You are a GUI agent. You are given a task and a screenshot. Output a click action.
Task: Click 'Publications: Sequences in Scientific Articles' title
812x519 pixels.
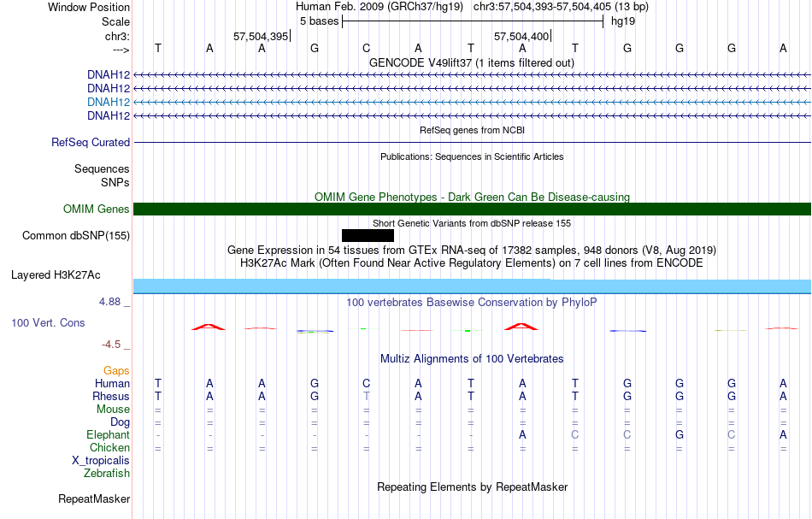click(x=472, y=156)
